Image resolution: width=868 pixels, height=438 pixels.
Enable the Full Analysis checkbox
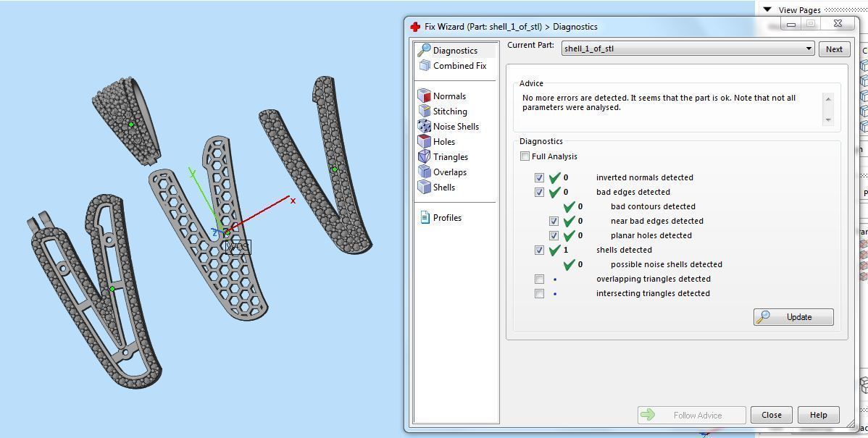point(525,156)
